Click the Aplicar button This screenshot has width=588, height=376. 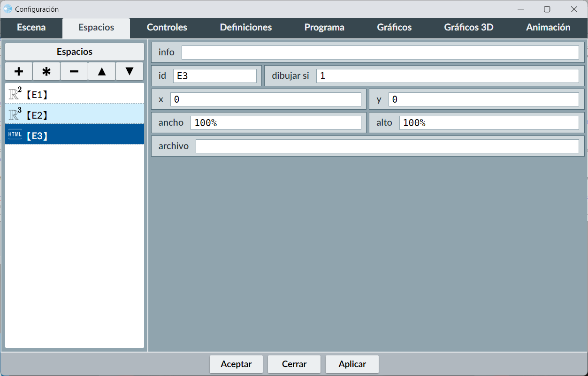click(x=352, y=364)
